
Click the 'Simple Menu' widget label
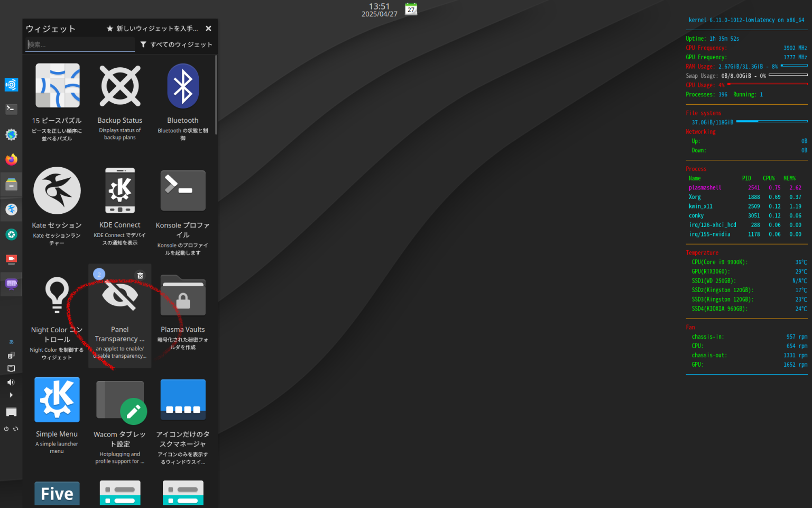(x=57, y=434)
